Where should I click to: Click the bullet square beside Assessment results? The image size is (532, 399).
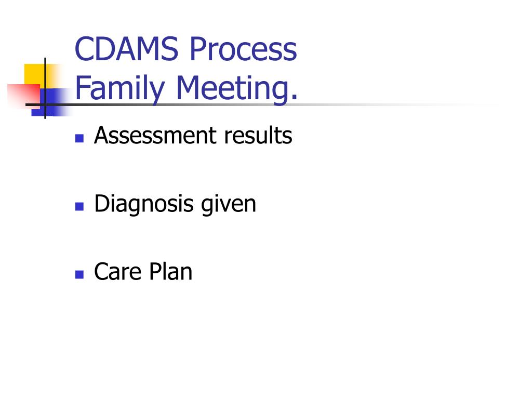point(79,138)
